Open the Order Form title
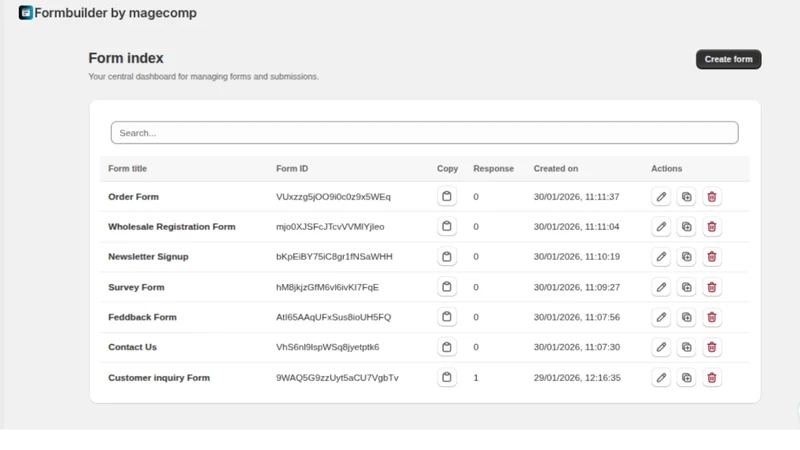Viewport: 800px width, 450px height. pyautogui.click(x=133, y=196)
